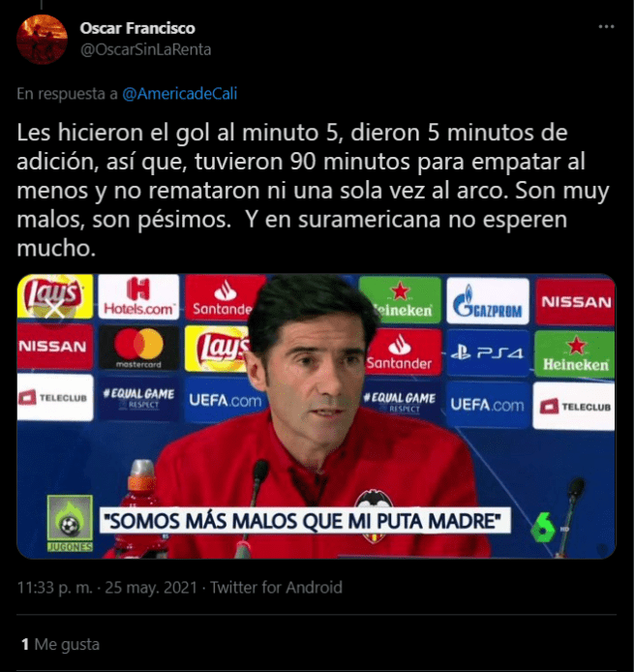This screenshot has height=672, width=634.
Task: Click the 11:33 p. m. timestamp
Action: 55,587
